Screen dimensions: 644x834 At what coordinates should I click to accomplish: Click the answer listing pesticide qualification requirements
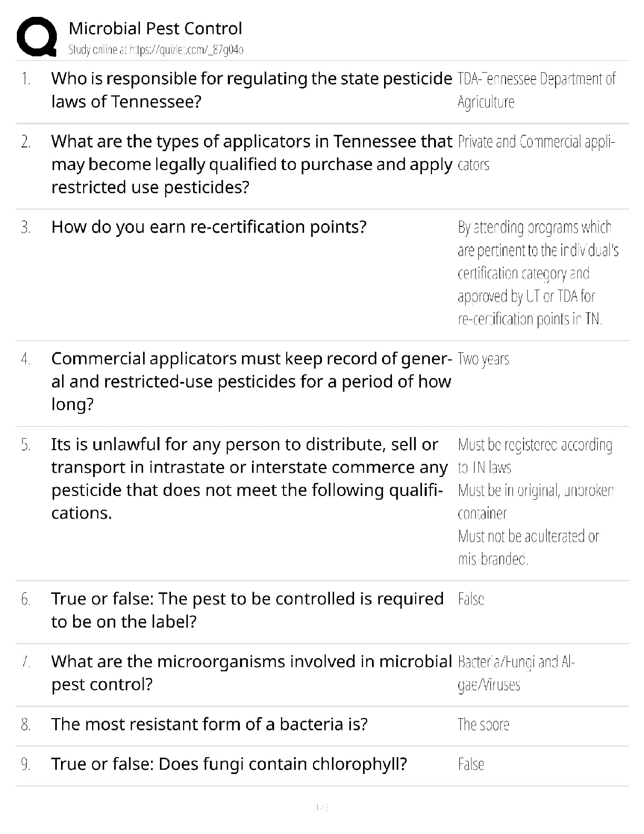[535, 501]
